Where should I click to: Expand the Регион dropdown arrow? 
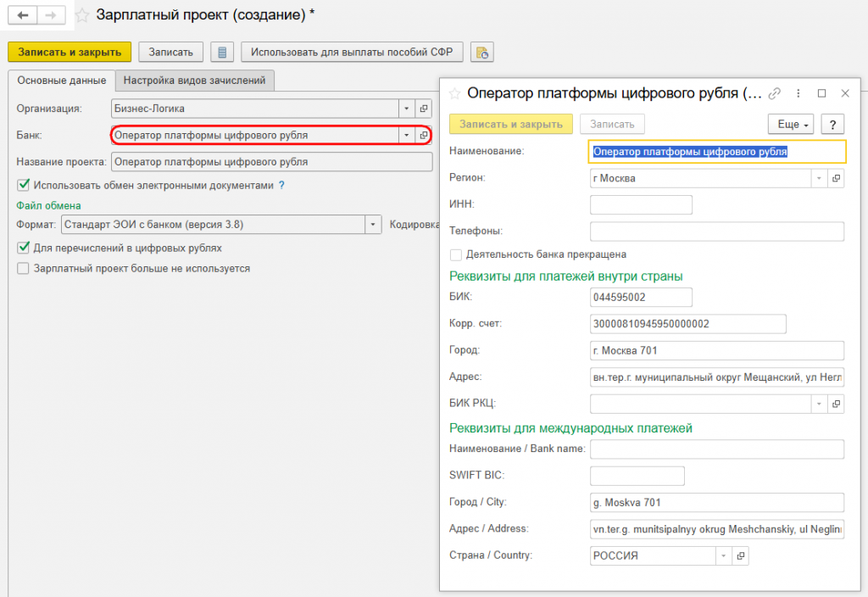(820, 178)
